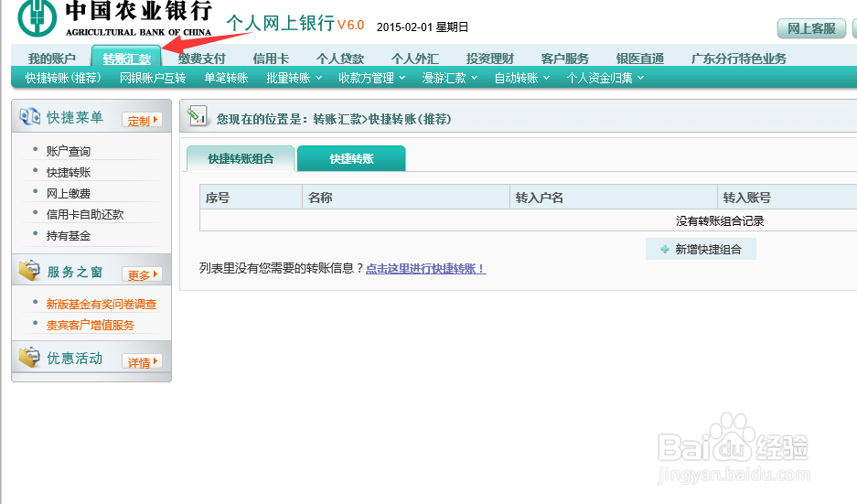The height and width of the screenshot is (504, 857).
Task: Expand the 批量转账 dropdown menu
Action: point(294,78)
